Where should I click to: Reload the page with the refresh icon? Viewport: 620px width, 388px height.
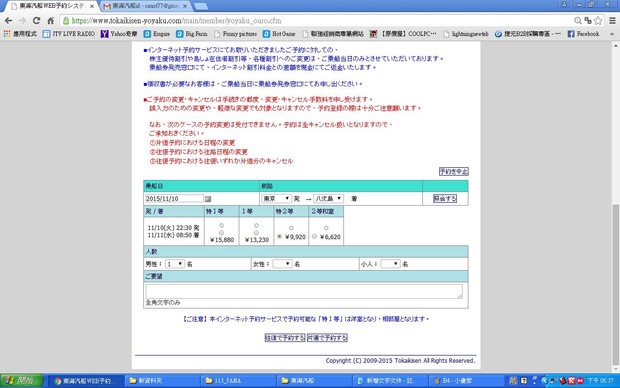[36, 21]
